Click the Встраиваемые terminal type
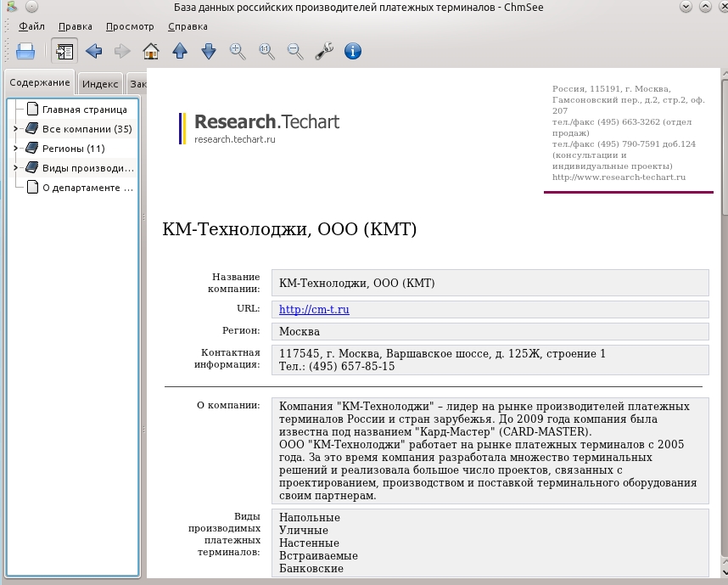 [318, 556]
